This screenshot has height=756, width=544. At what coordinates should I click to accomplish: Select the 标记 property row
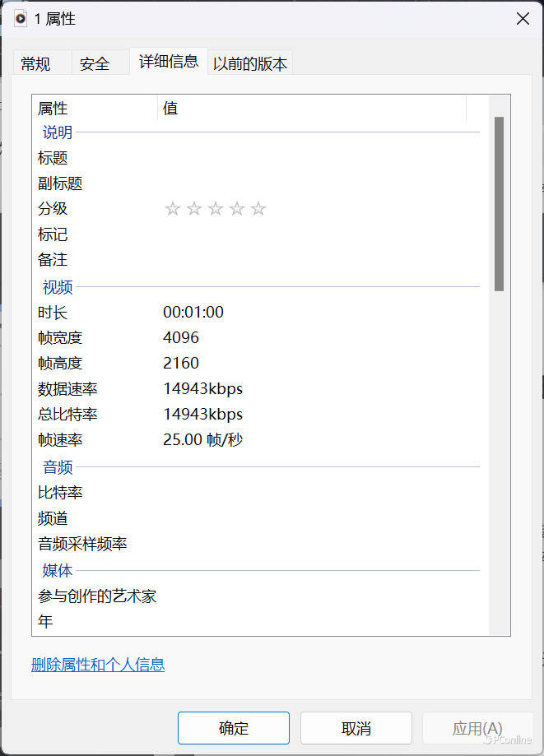258,234
